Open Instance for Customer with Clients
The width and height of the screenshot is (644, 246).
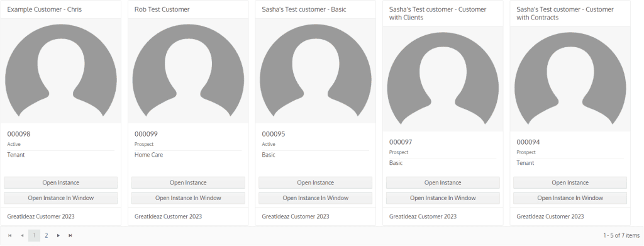click(x=443, y=182)
